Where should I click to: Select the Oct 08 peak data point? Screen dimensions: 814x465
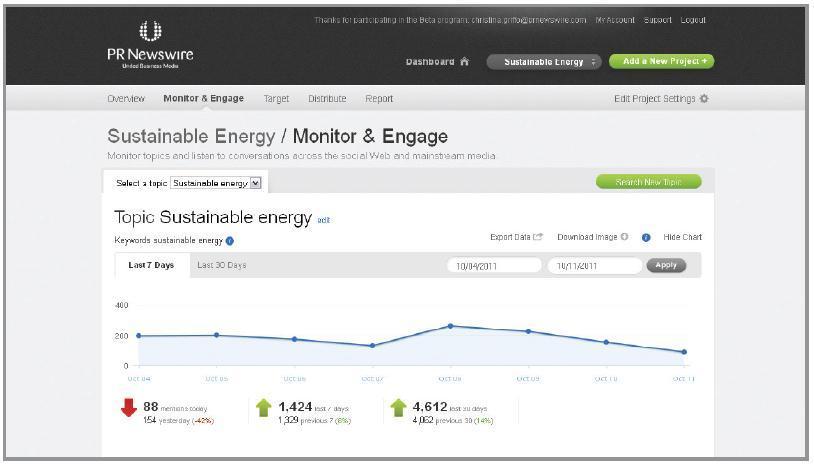450,326
